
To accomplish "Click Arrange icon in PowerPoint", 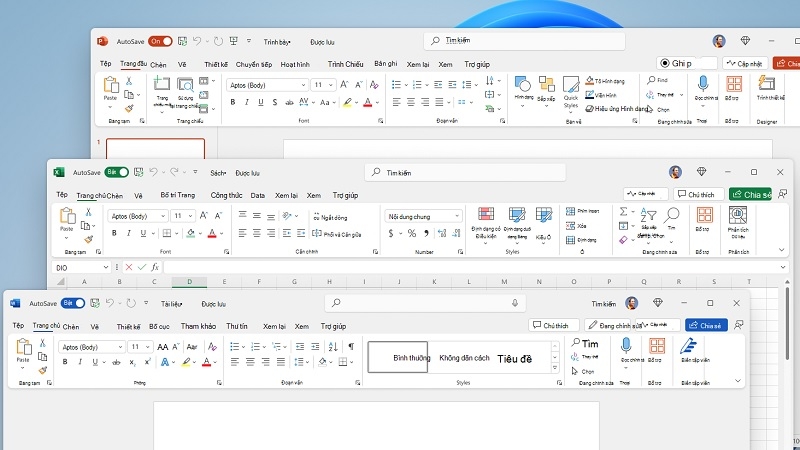I will pos(546,84).
